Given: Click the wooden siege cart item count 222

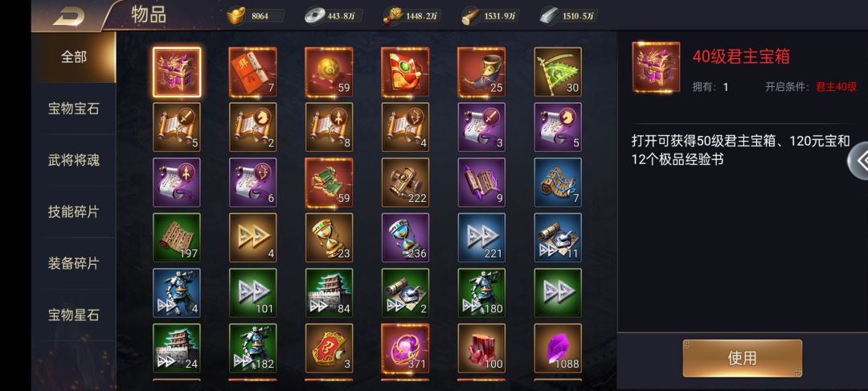Looking at the screenshot, I should pos(405,182).
